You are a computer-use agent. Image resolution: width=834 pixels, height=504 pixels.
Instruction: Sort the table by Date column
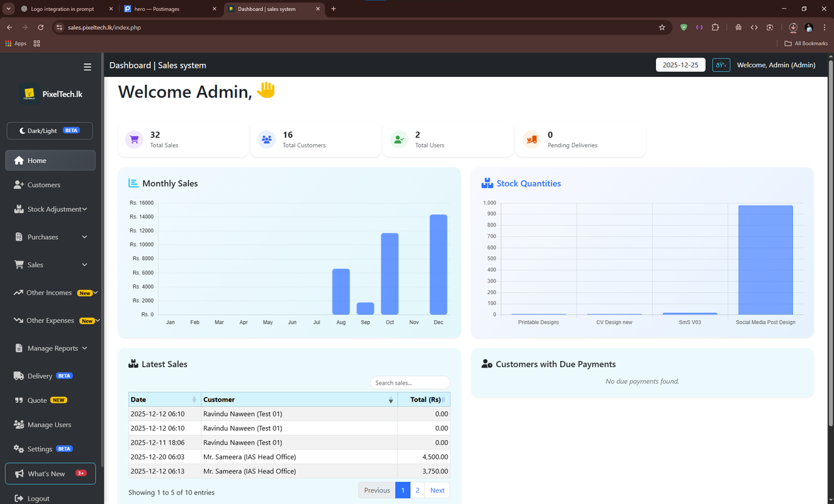pos(165,400)
